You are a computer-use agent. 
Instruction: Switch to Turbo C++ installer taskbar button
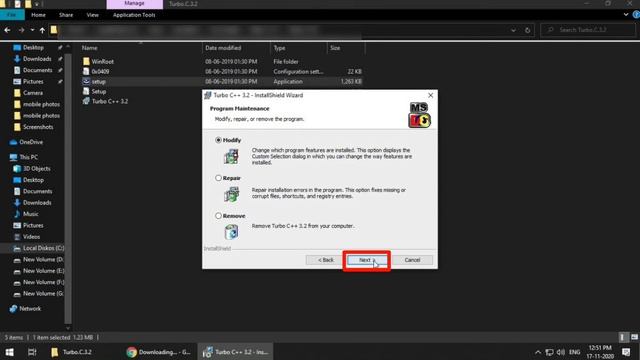pos(236,352)
